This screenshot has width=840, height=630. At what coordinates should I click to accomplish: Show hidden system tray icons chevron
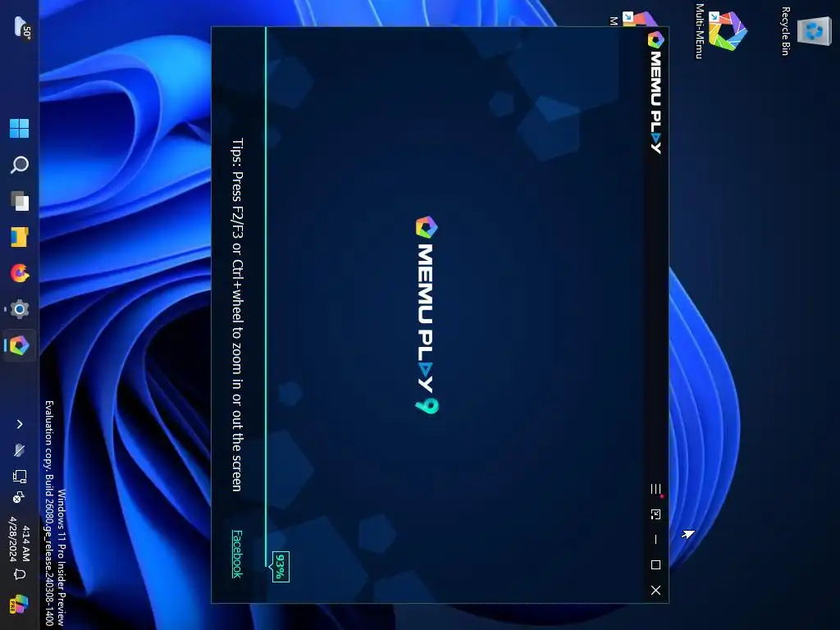20,424
